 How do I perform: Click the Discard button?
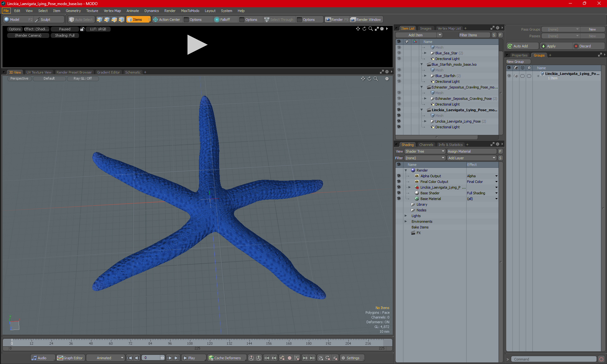click(x=589, y=46)
